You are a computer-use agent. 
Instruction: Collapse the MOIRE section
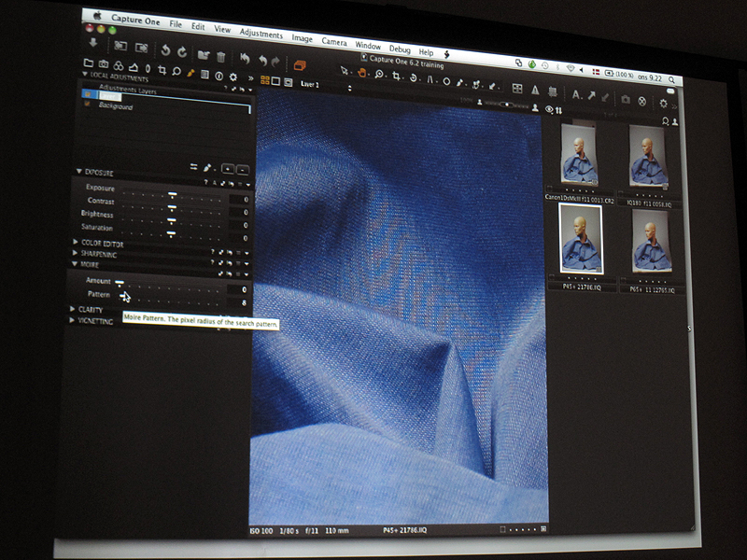tap(75, 263)
